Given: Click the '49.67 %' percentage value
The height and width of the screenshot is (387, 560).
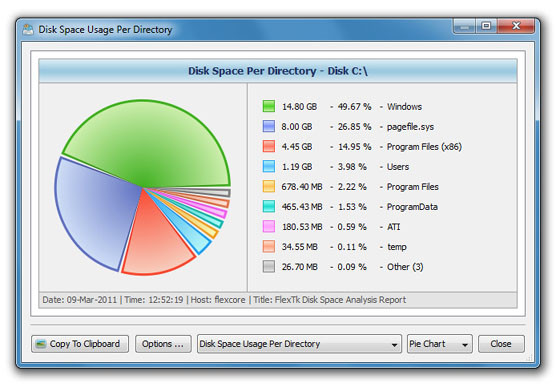Looking at the screenshot, I should [354, 107].
